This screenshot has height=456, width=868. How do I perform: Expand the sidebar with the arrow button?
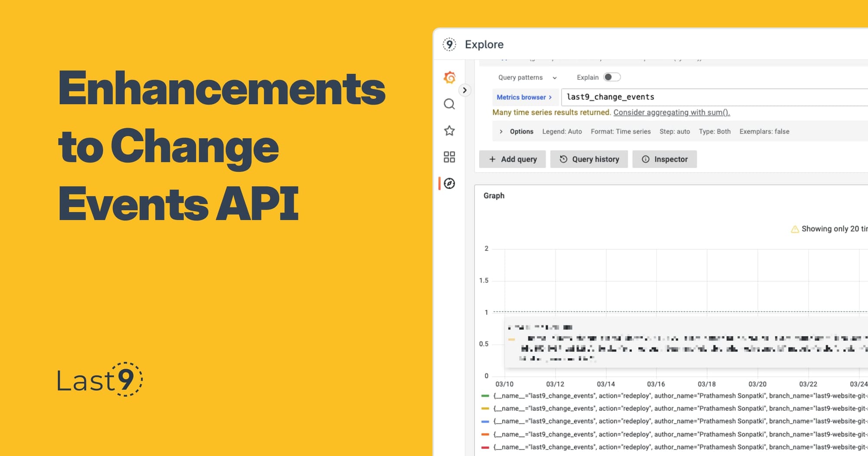coord(464,90)
